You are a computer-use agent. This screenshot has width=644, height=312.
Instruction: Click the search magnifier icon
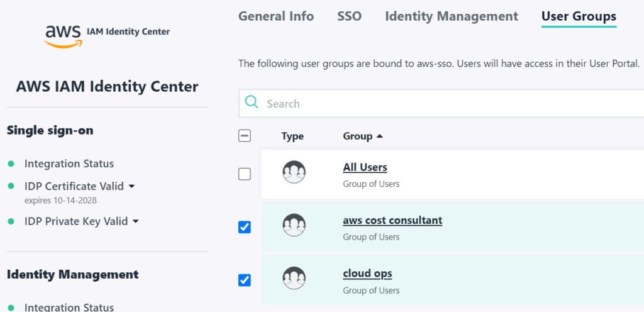coord(252,103)
